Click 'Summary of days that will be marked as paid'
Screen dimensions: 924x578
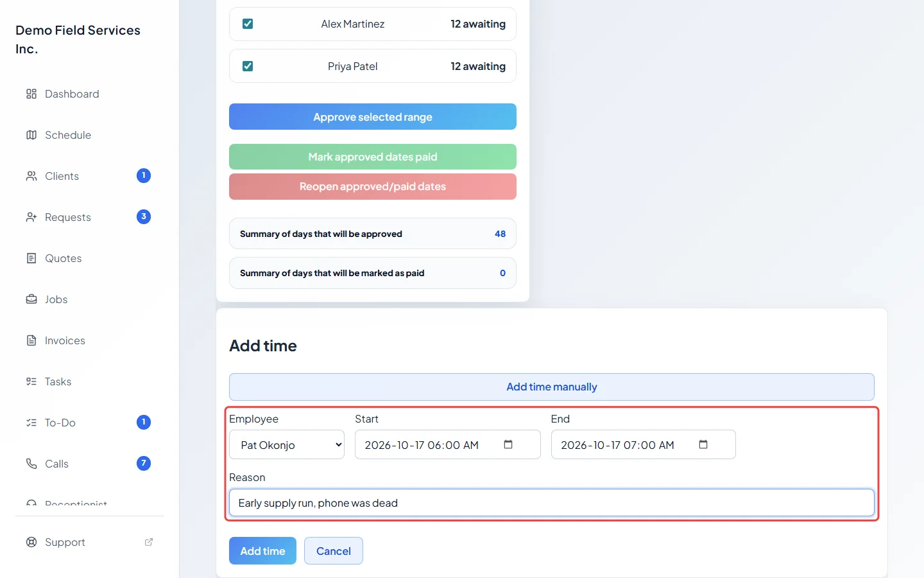[x=332, y=273]
